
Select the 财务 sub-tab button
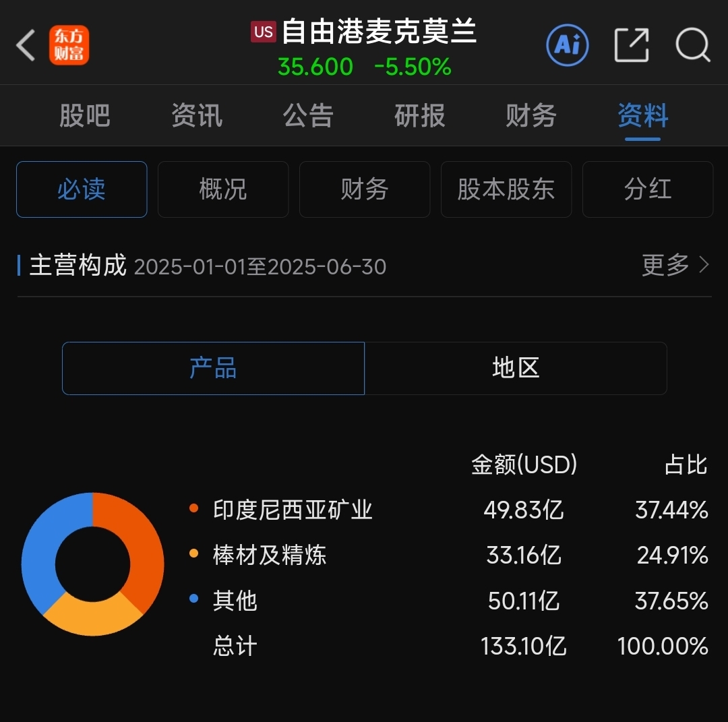tap(365, 189)
